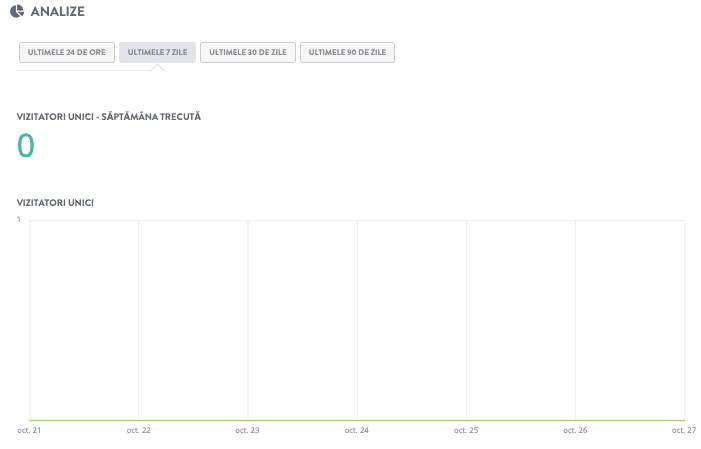Click the oct. 24 axis label
701x449 pixels.
coord(357,430)
